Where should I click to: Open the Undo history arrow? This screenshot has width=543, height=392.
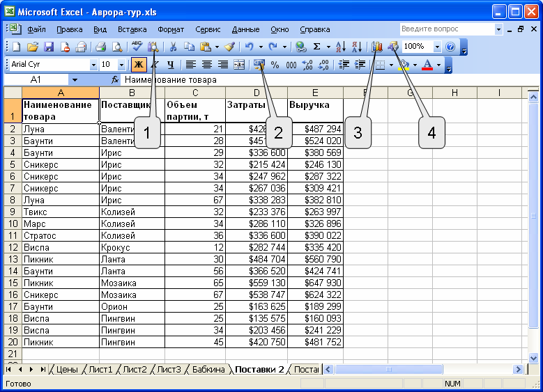coord(261,47)
